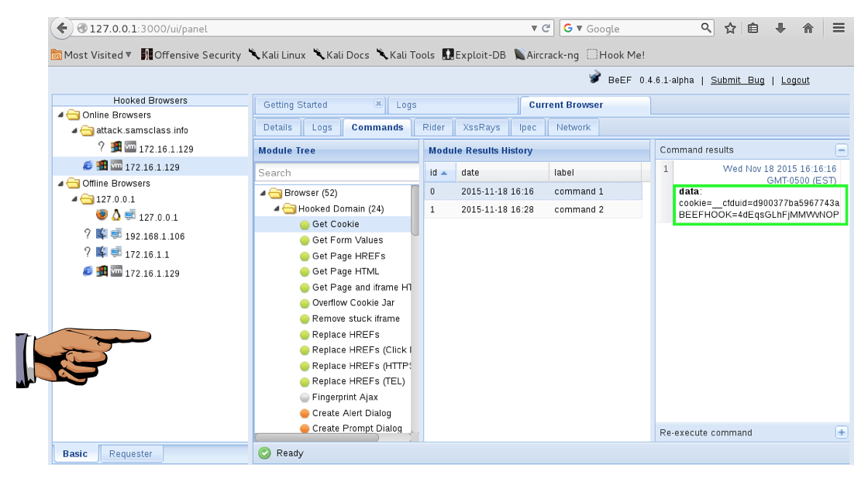The height and width of the screenshot is (482, 868).
Task: Open the XssRays tab
Action: click(x=481, y=127)
